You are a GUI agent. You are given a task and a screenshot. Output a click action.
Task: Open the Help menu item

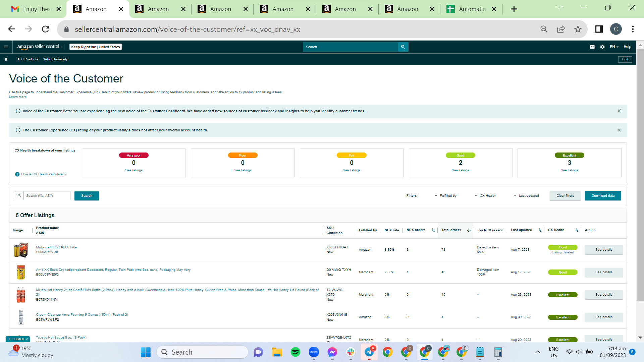coord(627,47)
